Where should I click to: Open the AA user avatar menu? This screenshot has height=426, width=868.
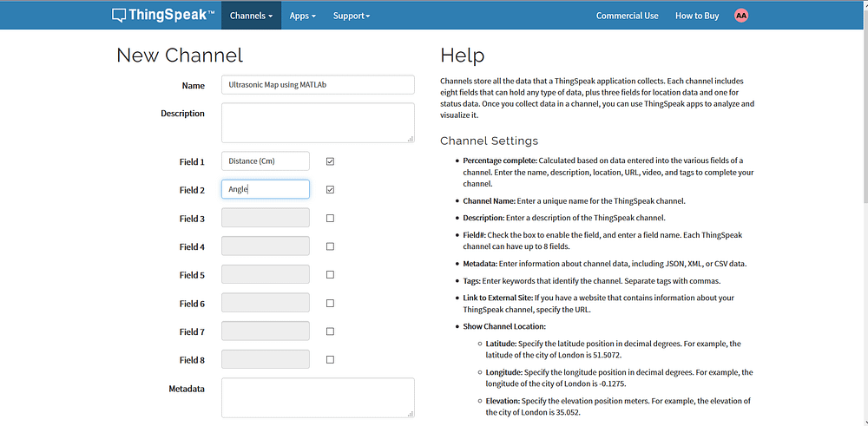point(740,16)
